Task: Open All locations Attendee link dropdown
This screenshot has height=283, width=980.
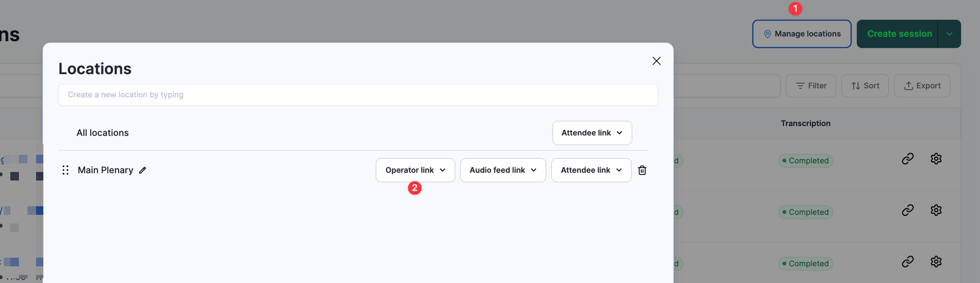Action: (x=592, y=133)
